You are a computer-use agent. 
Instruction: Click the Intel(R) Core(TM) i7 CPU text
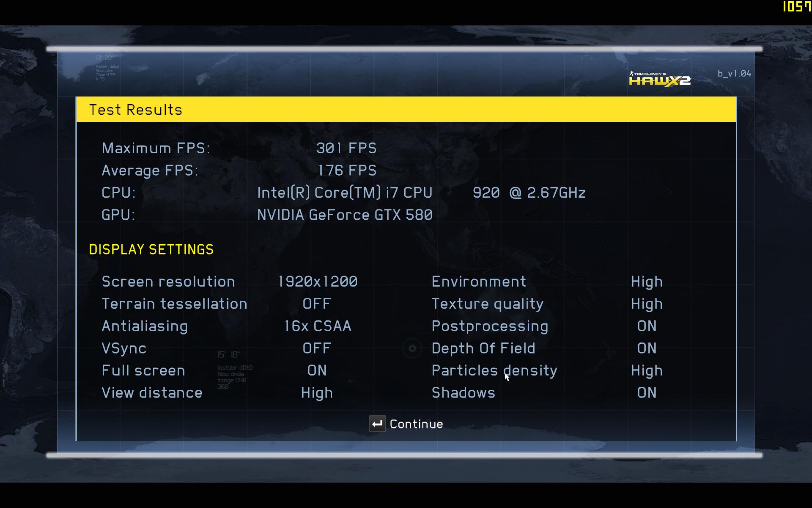click(345, 193)
